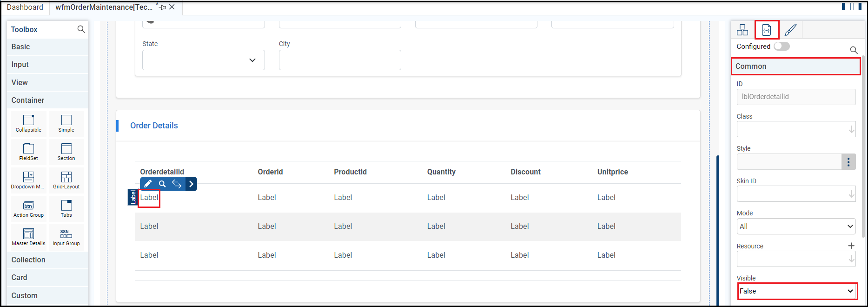Select the Grid-Layout container tool
868x307 pixels.
click(66, 180)
